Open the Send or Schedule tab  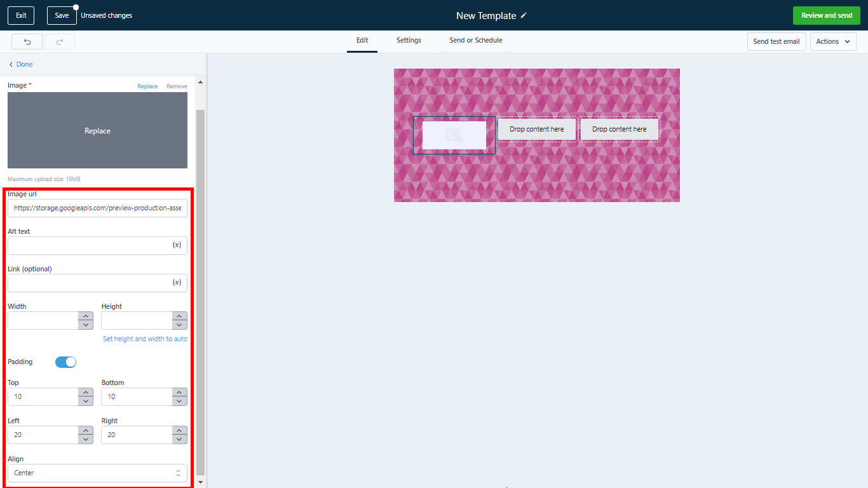tap(475, 41)
